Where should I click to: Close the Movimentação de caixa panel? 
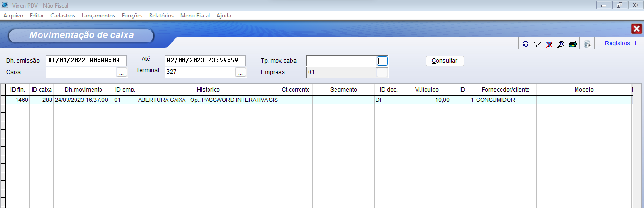636,29
